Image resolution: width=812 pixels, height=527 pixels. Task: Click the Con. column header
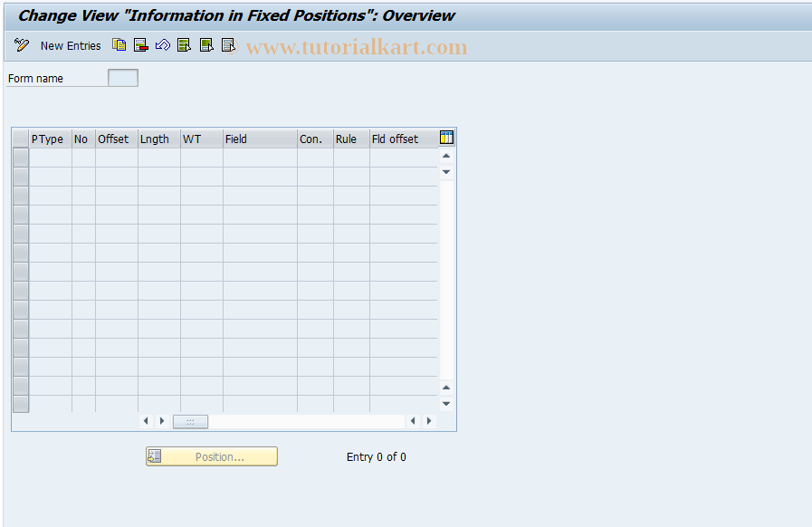(315, 139)
